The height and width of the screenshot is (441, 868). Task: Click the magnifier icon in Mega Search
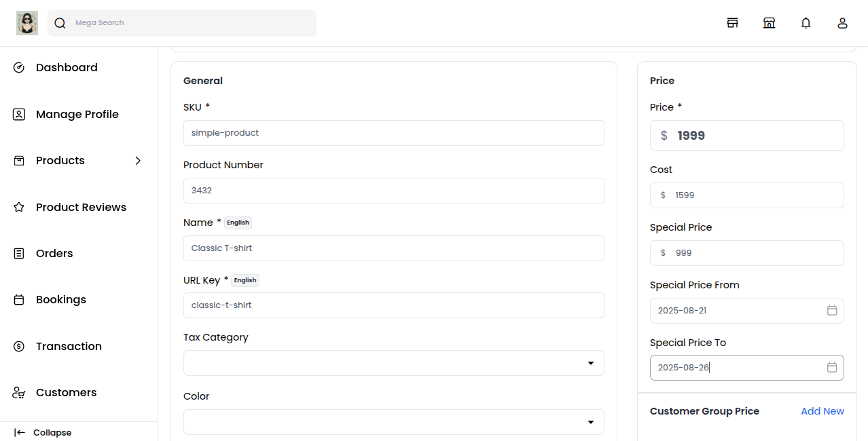60,23
